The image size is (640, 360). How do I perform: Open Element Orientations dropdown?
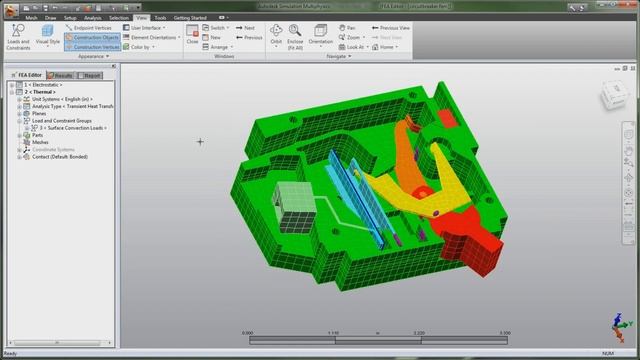(151, 37)
